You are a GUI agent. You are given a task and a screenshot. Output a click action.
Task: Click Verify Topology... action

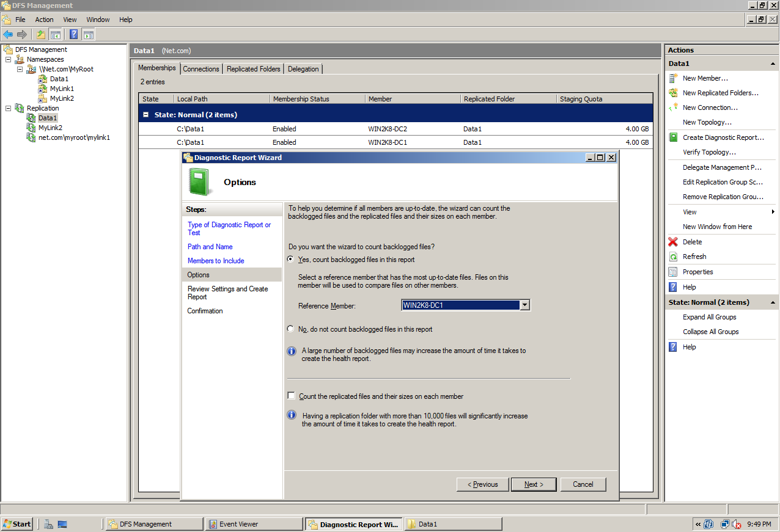(709, 152)
